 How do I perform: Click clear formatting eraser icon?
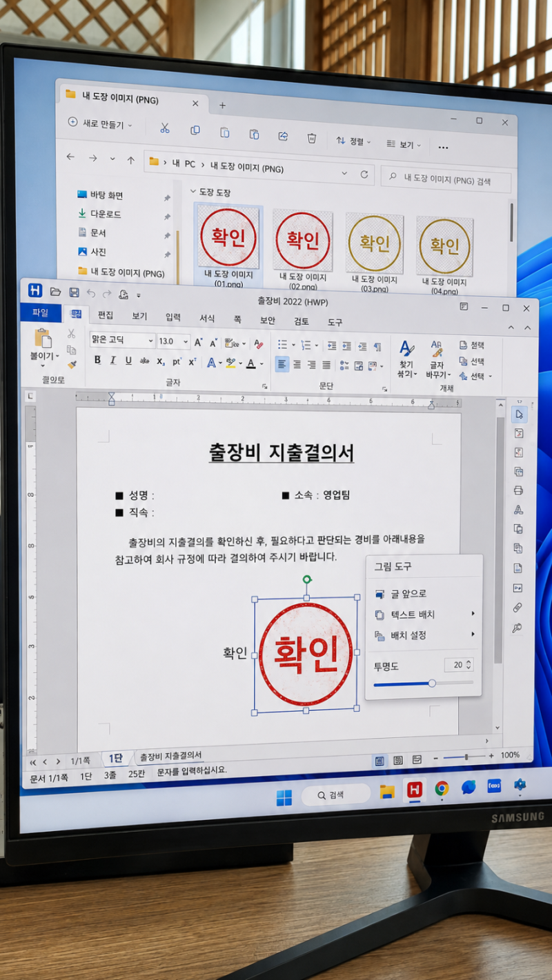tap(259, 343)
